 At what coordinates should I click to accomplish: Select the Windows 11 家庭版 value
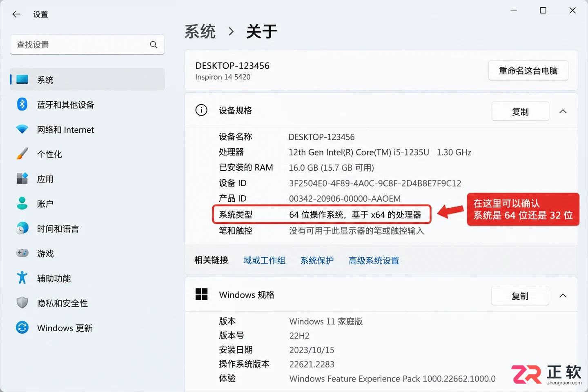coord(326,321)
